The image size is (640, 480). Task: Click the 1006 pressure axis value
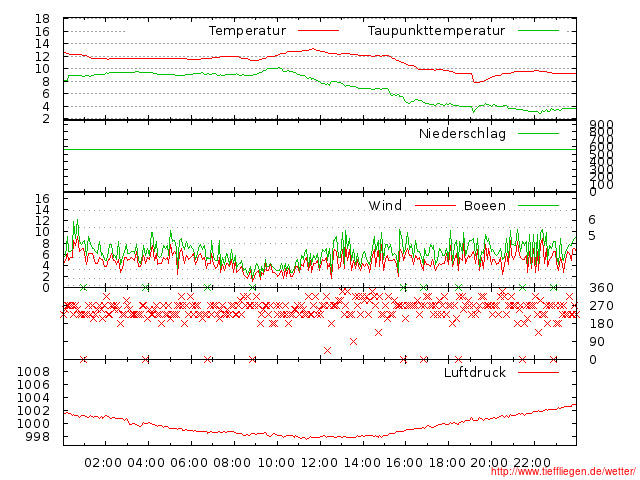coord(33,384)
